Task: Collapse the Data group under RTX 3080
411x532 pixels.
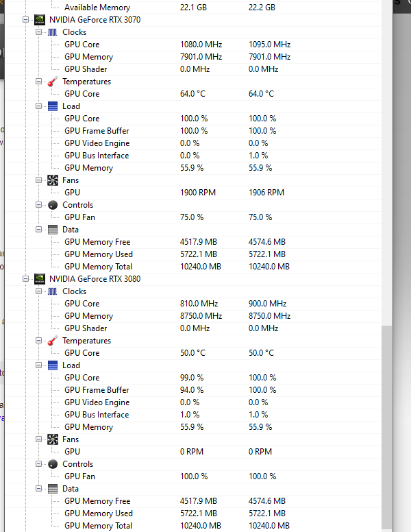Action: coord(38,489)
